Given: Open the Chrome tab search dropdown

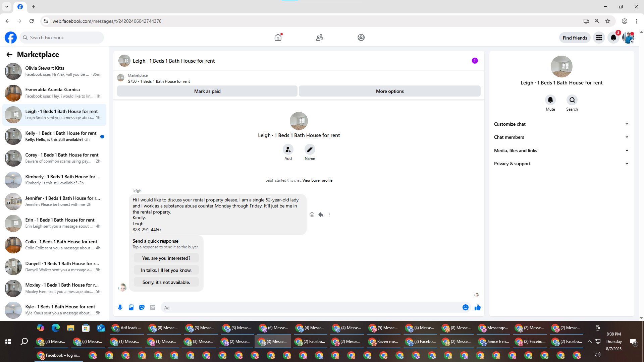Looking at the screenshot, I should 7,7.
